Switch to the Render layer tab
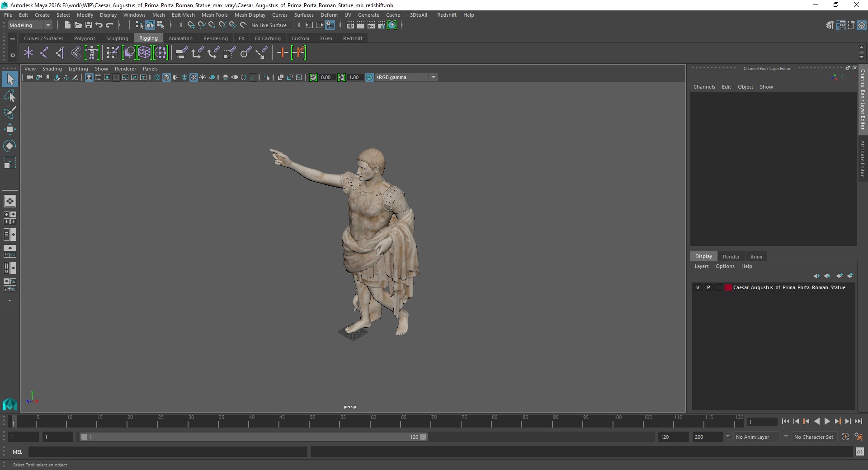Viewport: 868px width, 470px height. pos(731,256)
